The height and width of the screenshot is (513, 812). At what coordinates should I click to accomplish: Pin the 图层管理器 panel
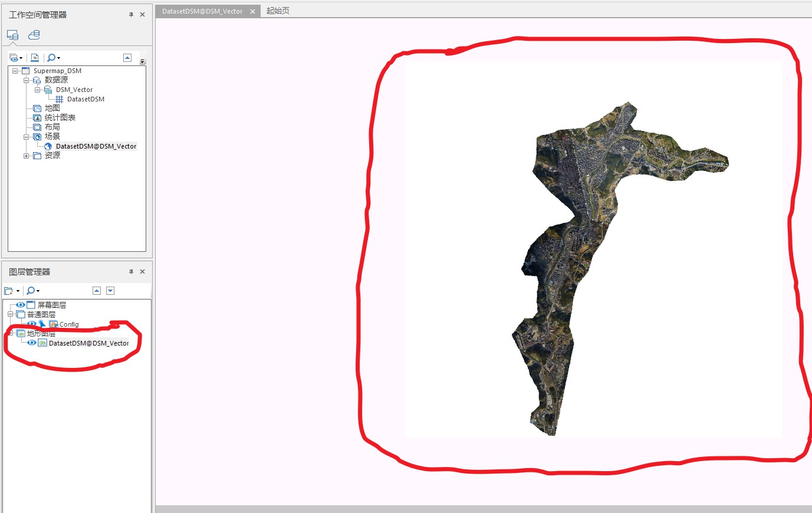pyautogui.click(x=131, y=272)
